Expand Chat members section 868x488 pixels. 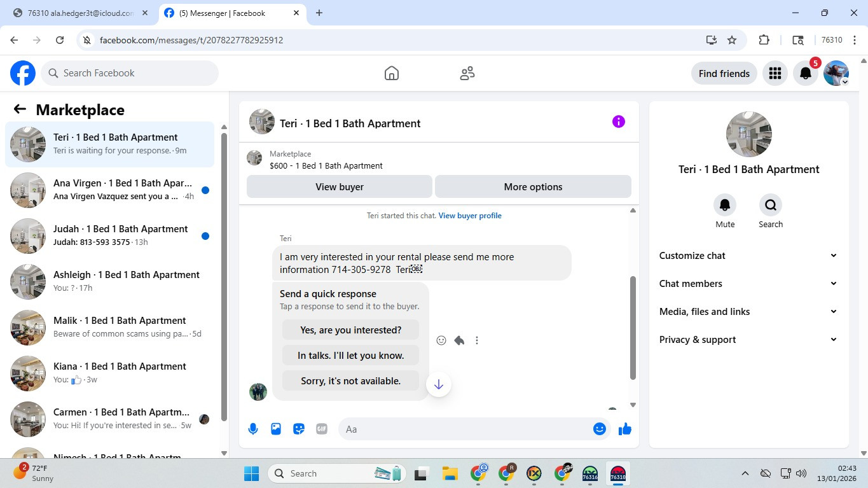[x=748, y=284]
